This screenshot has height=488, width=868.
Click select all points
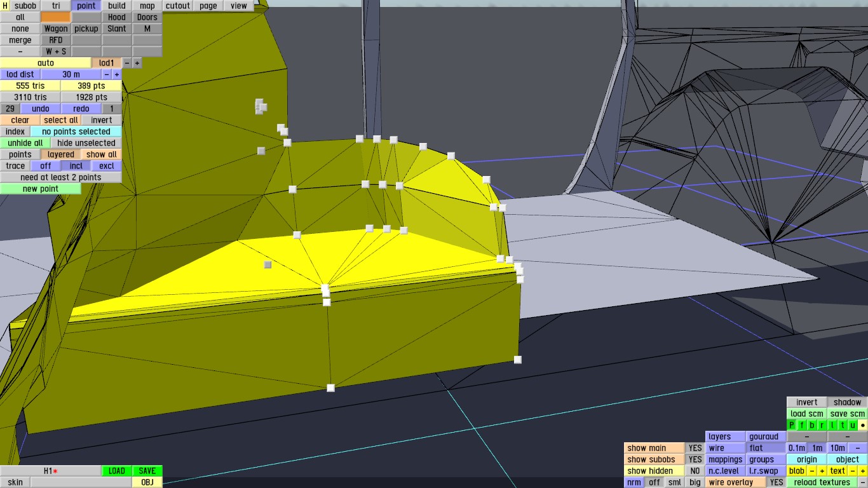(61, 120)
